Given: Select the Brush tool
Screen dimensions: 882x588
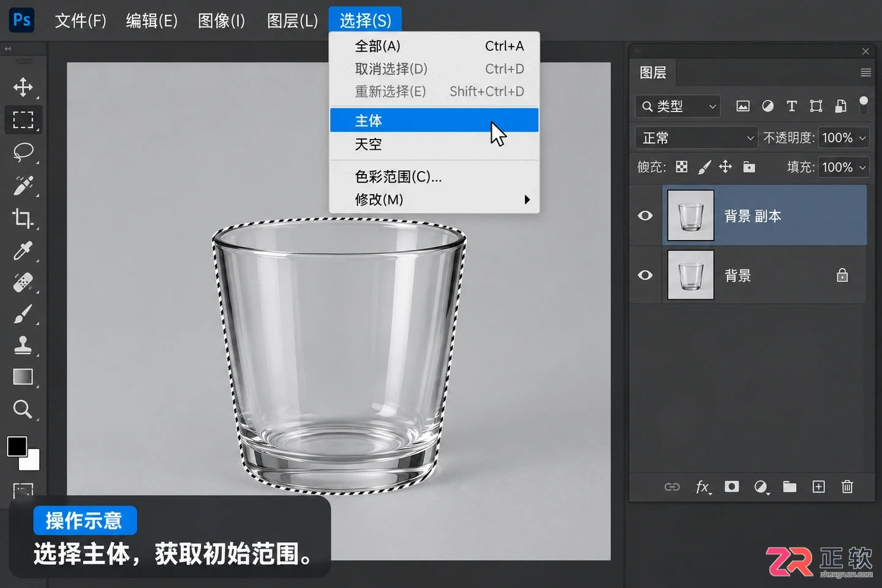Looking at the screenshot, I should 23,315.
